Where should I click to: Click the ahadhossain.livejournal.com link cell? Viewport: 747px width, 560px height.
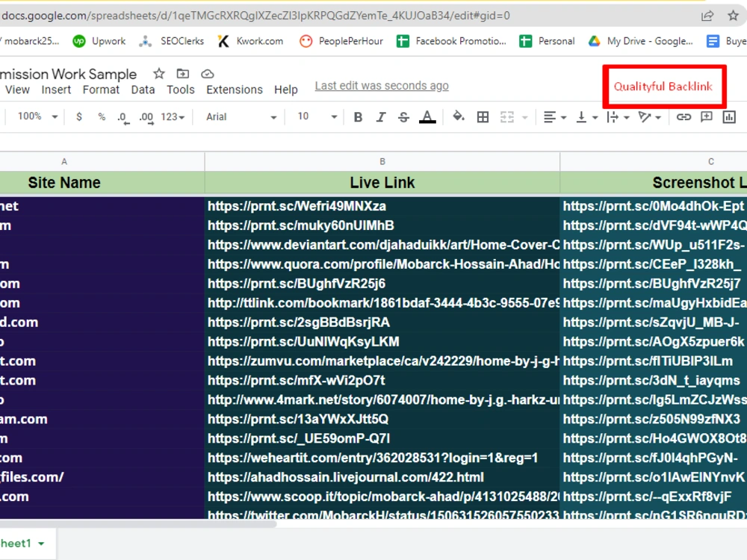coord(382,477)
